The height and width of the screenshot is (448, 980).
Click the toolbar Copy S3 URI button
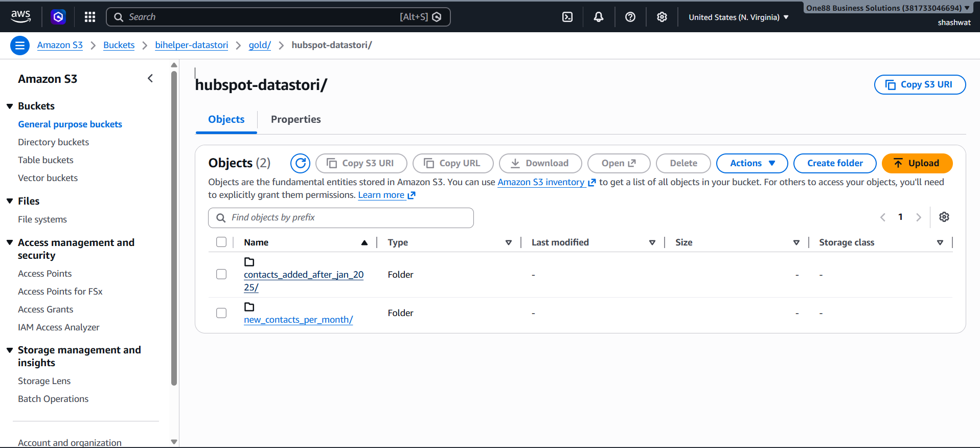pyautogui.click(x=361, y=163)
